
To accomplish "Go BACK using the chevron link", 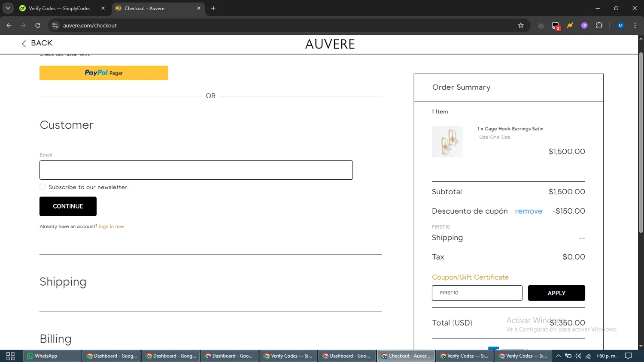I will point(37,43).
